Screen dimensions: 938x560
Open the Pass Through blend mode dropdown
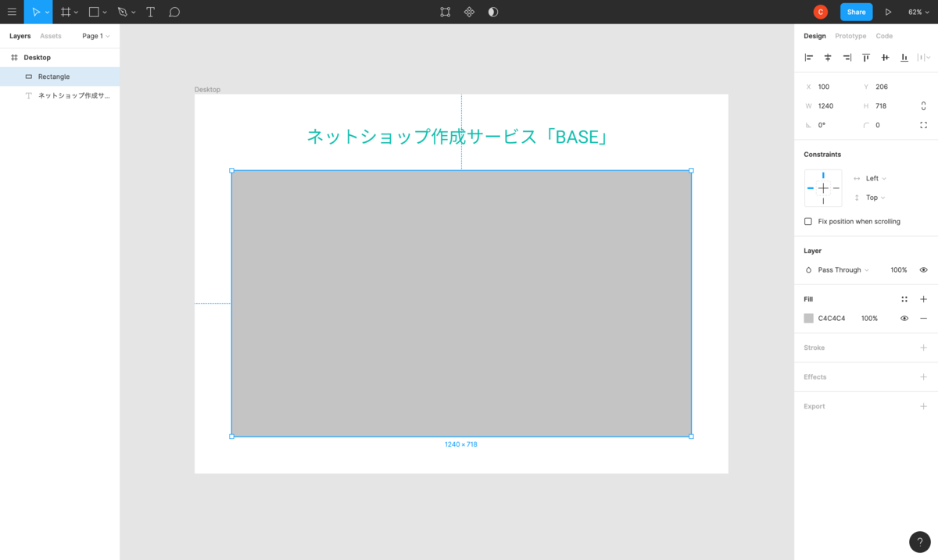point(842,270)
